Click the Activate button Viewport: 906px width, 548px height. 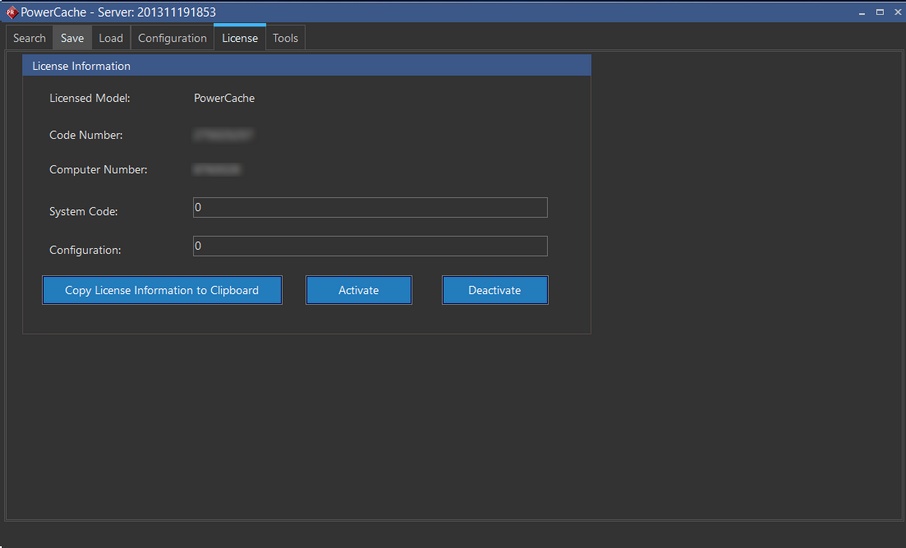click(x=358, y=290)
